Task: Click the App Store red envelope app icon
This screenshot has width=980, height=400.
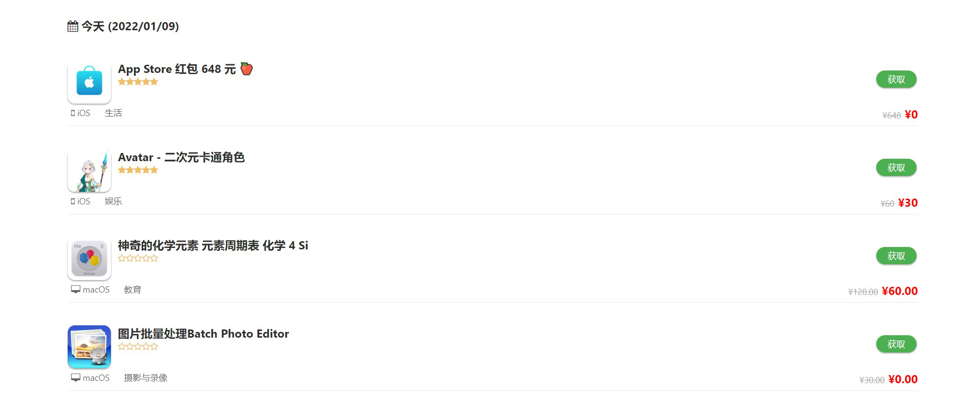Action: 89,82
